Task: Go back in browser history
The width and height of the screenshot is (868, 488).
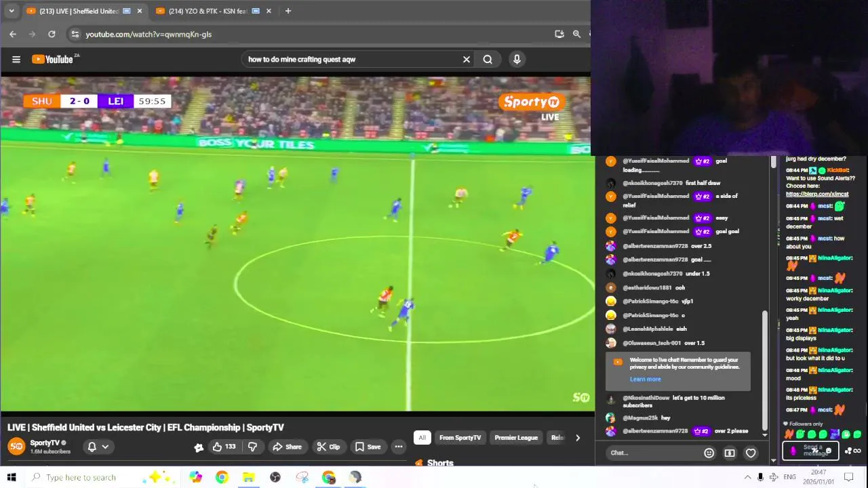Action: (13, 34)
